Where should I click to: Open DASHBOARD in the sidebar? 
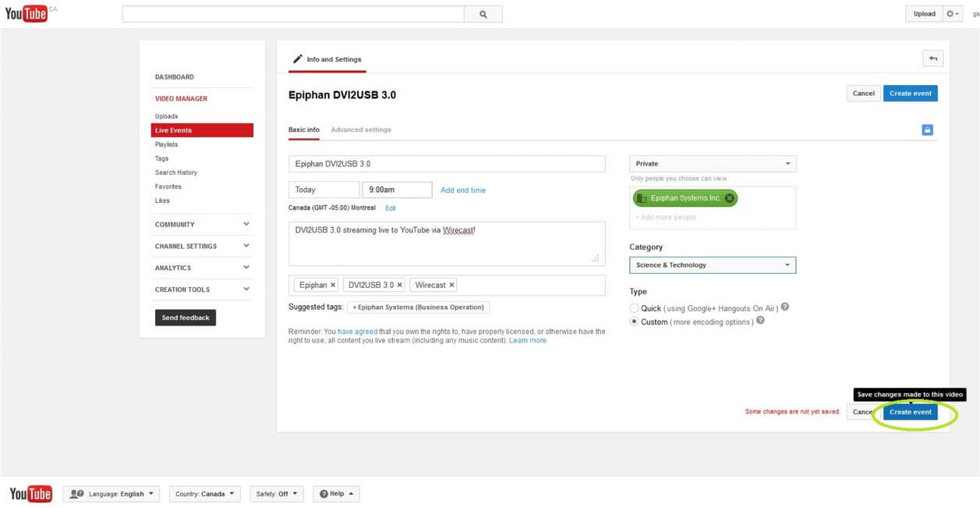(x=175, y=77)
